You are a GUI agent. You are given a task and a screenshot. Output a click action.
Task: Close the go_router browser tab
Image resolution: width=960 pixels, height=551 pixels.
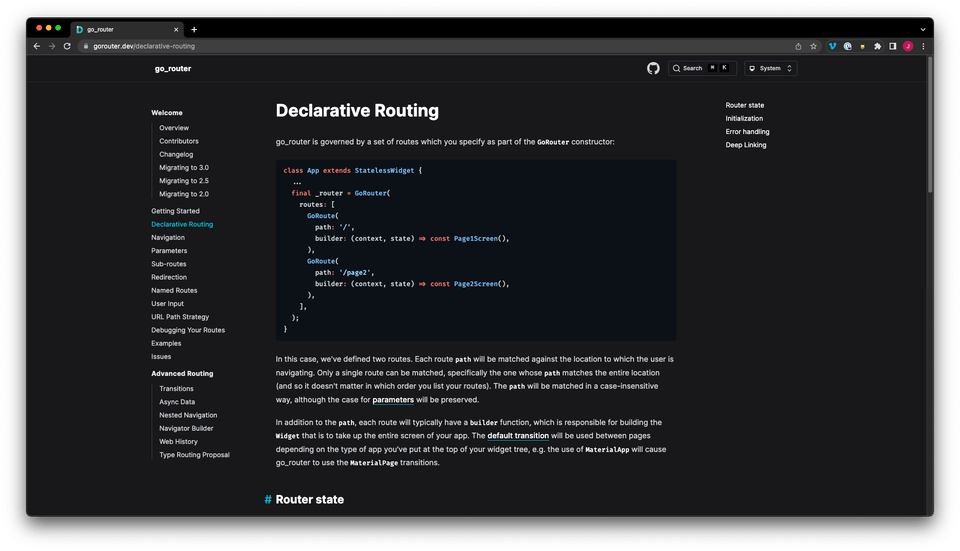[x=176, y=29]
